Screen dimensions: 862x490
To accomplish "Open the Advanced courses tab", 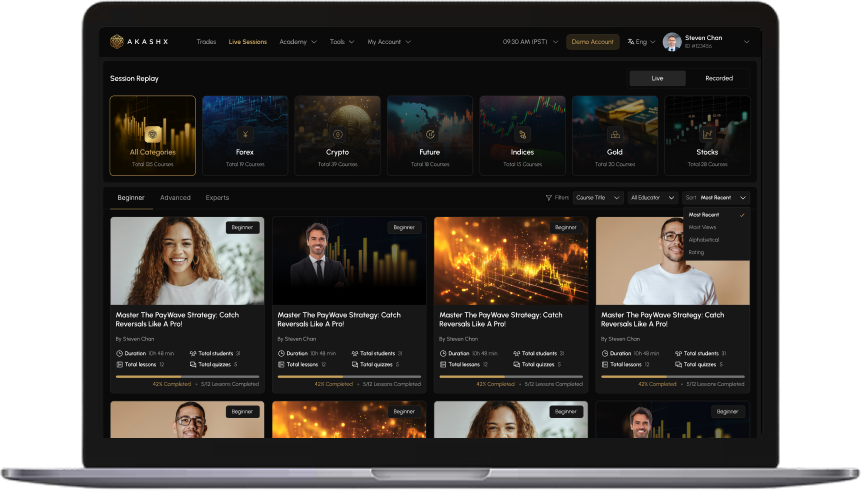I will (x=175, y=198).
